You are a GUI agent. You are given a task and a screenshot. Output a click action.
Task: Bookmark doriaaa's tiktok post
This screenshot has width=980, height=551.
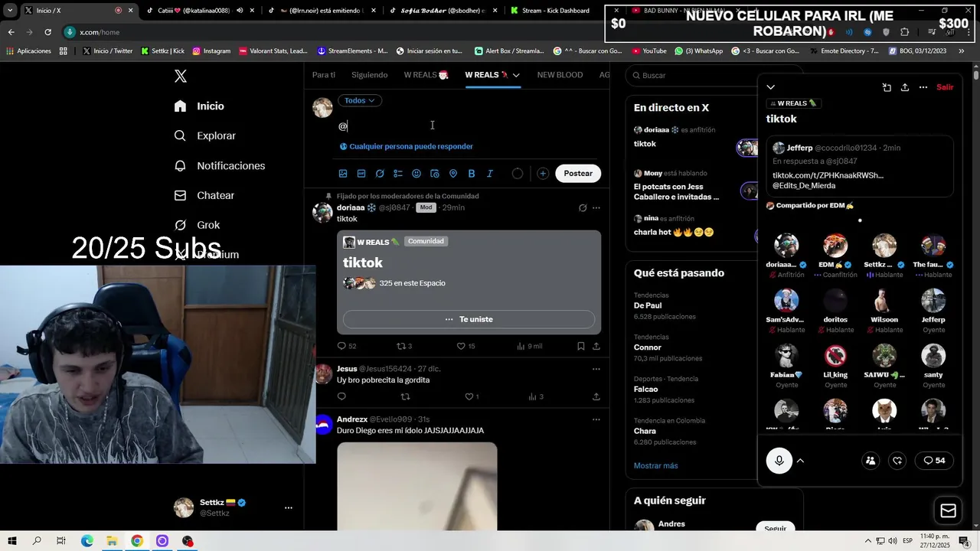(x=581, y=346)
